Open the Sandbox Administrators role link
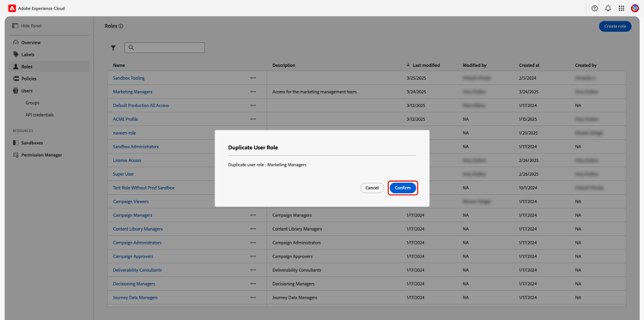Viewport: 644px width, 320px height. coord(136,147)
